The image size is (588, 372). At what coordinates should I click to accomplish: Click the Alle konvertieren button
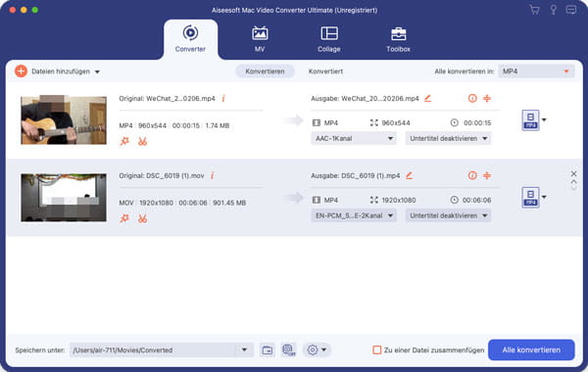click(x=531, y=349)
